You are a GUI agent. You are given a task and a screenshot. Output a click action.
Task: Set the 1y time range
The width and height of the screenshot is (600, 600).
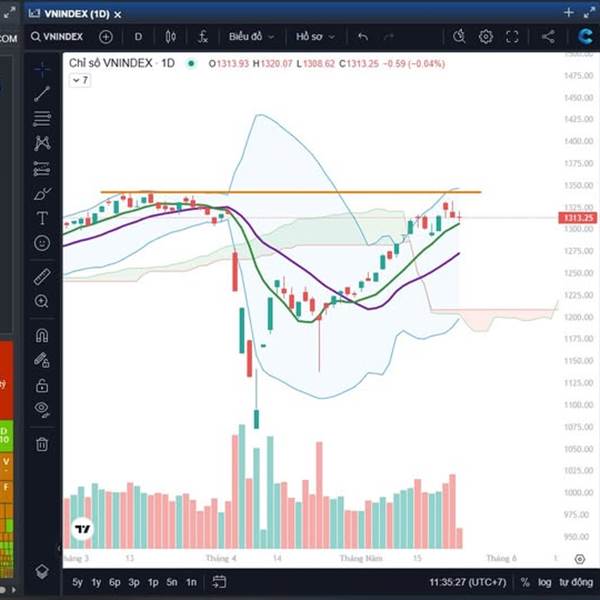(x=96, y=582)
